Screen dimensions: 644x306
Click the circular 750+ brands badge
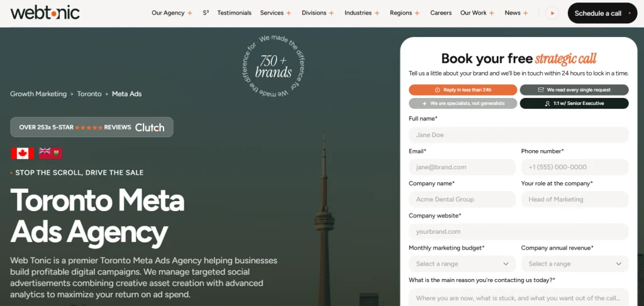click(273, 67)
